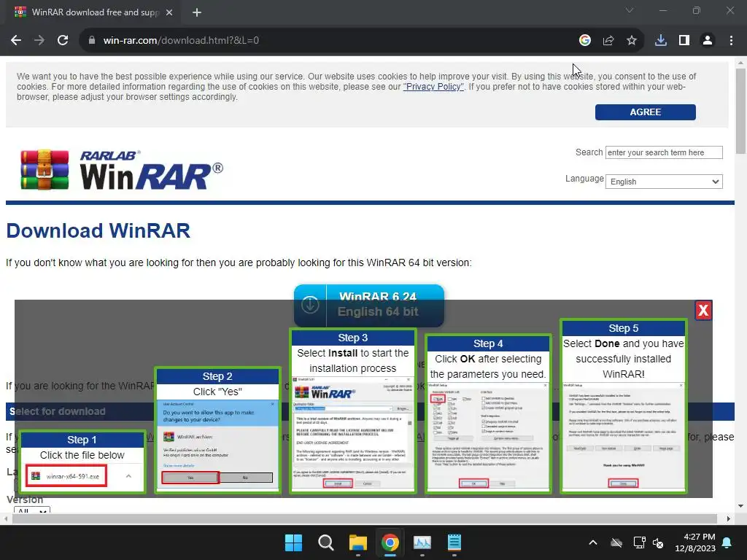Close the installation steps overlay
The width and height of the screenshot is (747, 560).
703,311
